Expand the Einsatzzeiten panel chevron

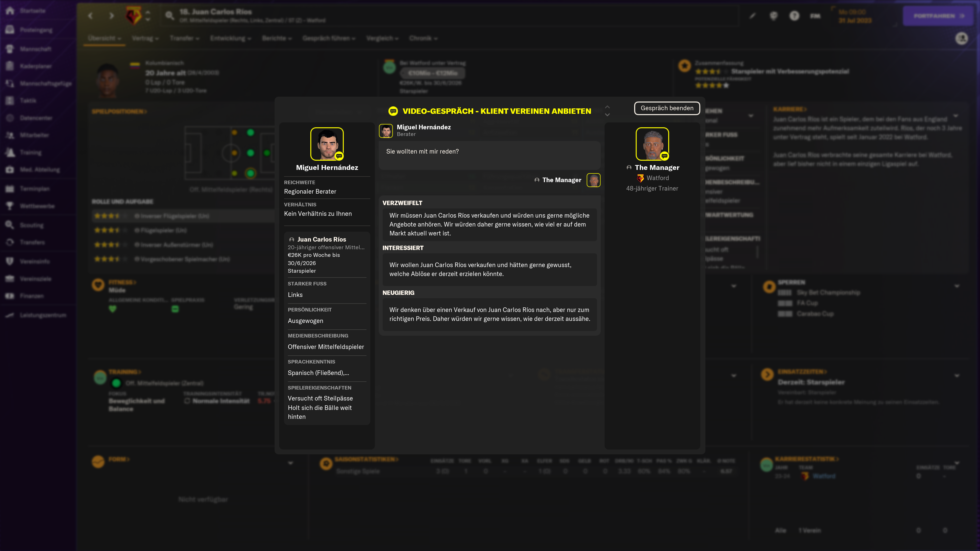[957, 376]
